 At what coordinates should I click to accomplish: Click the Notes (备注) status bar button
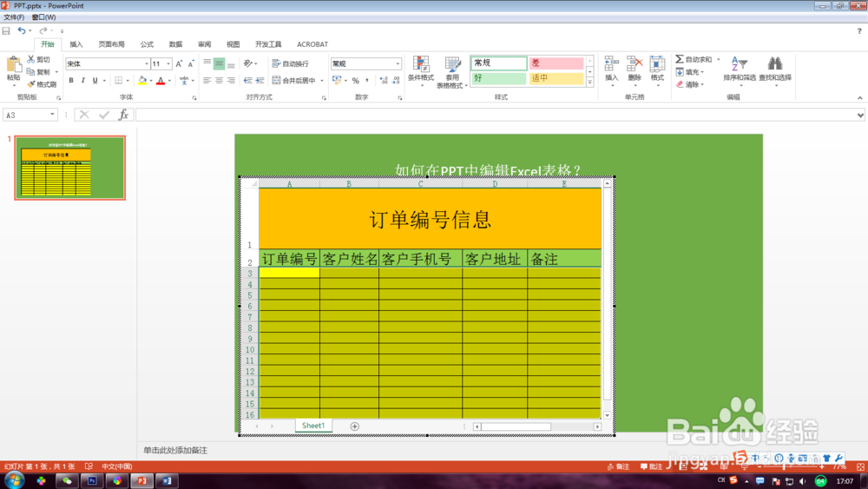[x=618, y=466]
